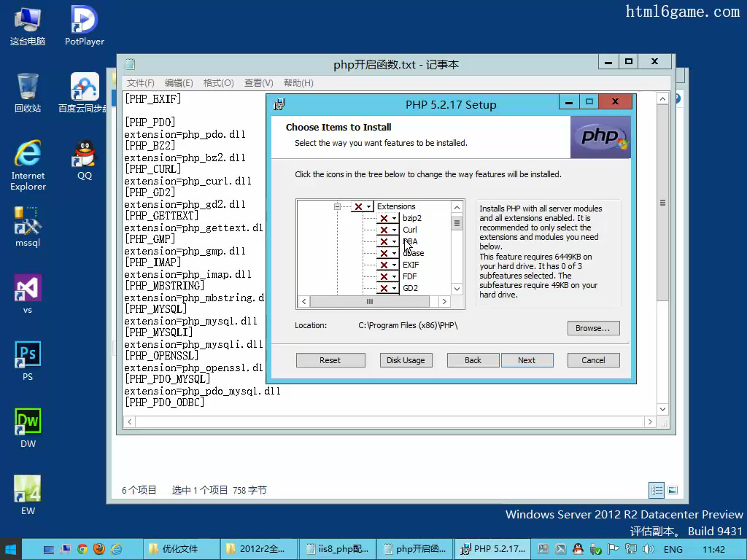Click the ENG input language indicator
Image resolution: width=747 pixels, height=560 pixels.
click(x=673, y=549)
